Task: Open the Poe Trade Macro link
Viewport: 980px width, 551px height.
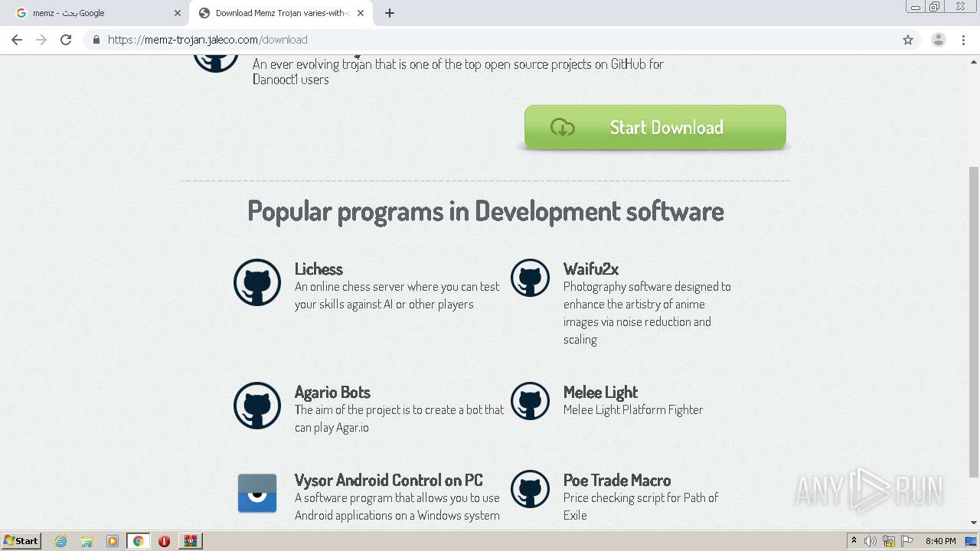Action: pyautogui.click(x=617, y=480)
